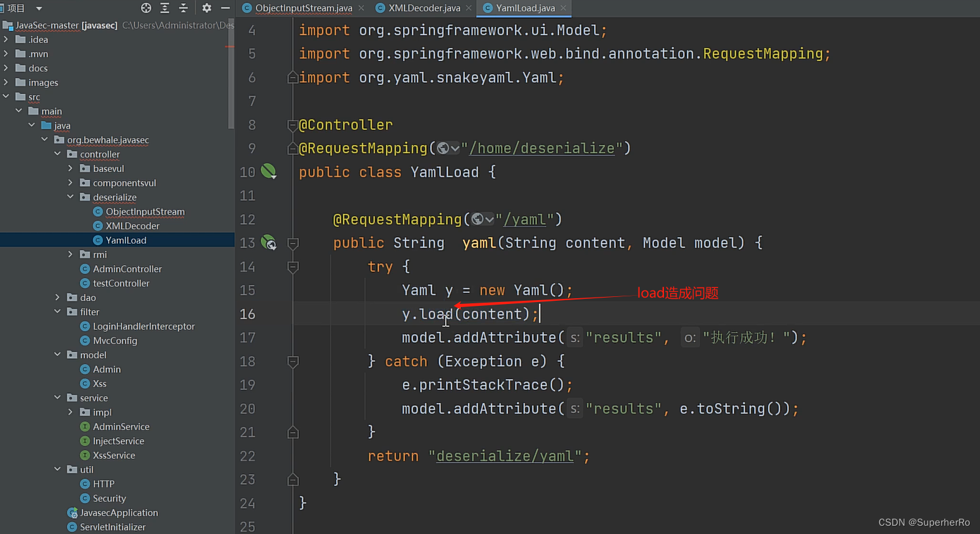Open JavasecApplication class
The height and width of the screenshot is (534, 980).
click(x=119, y=512)
